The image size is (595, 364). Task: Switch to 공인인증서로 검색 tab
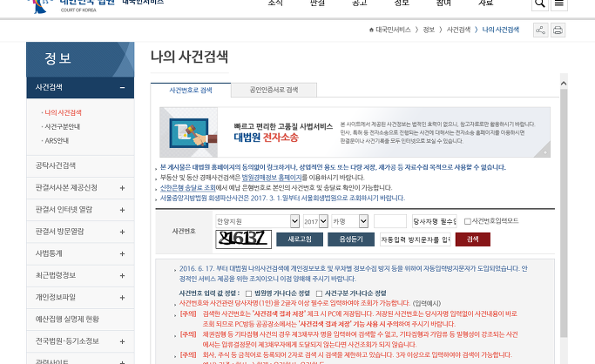(x=274, y=90)
